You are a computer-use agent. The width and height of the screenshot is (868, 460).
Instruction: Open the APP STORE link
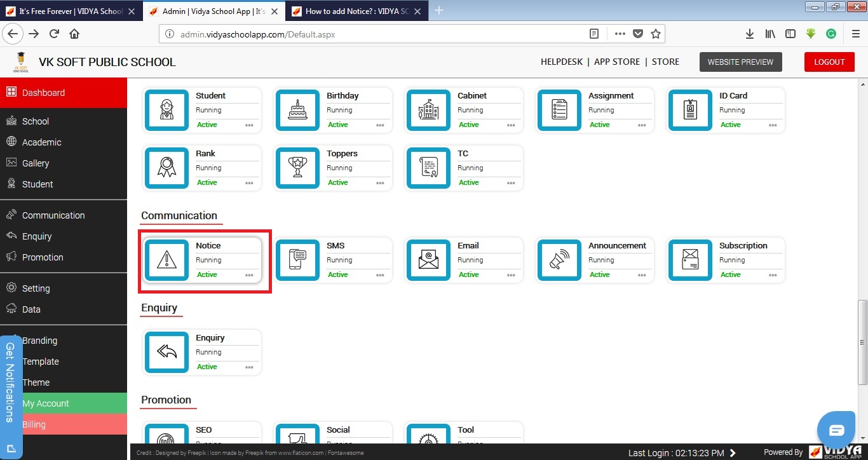617,62
